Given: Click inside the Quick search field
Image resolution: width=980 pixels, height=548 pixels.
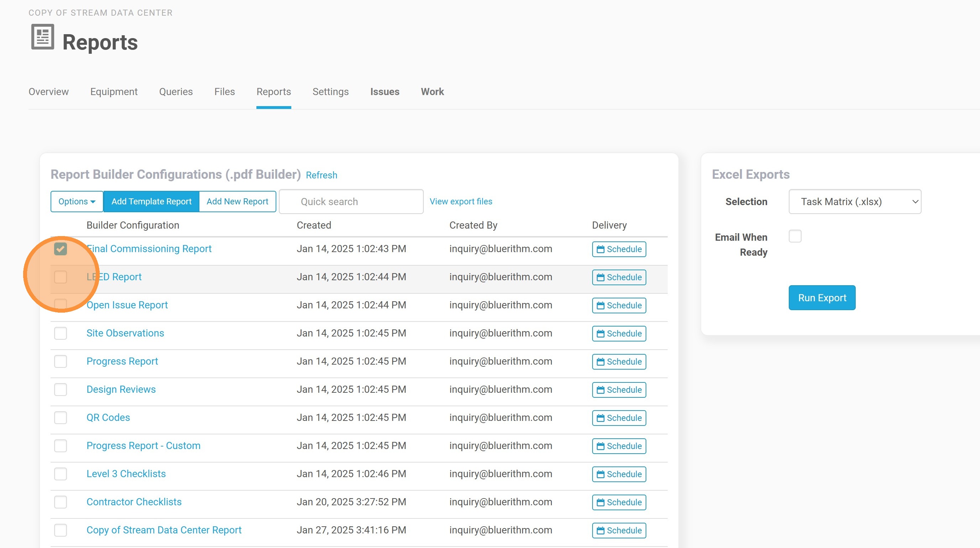Looking at the screenshot, I should pos(351,201).
